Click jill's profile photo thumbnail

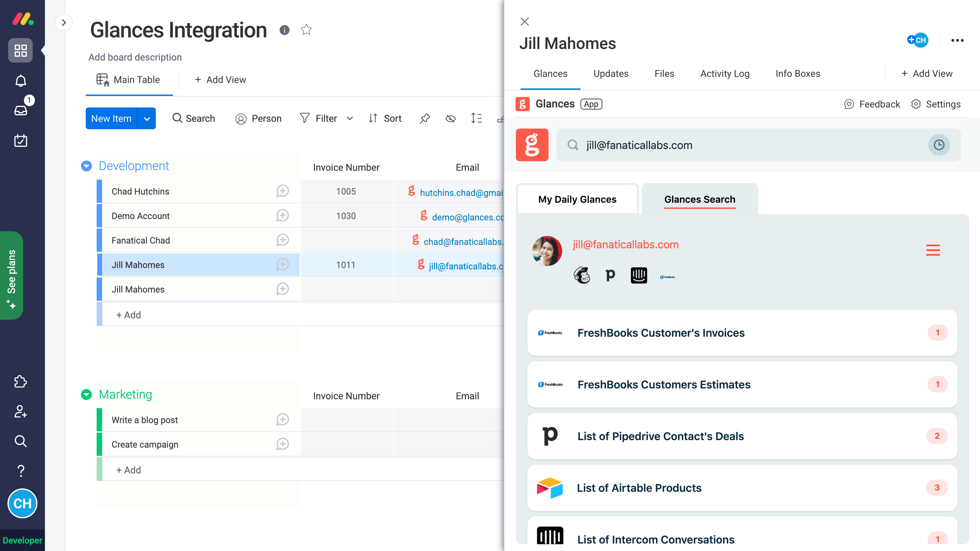[547, 251]
